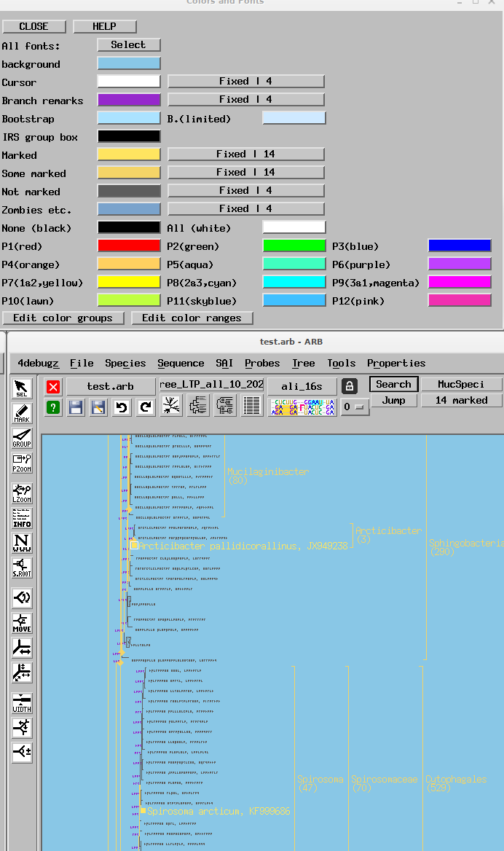
Task: Redo the last action
Action: [x=146, y=407]
